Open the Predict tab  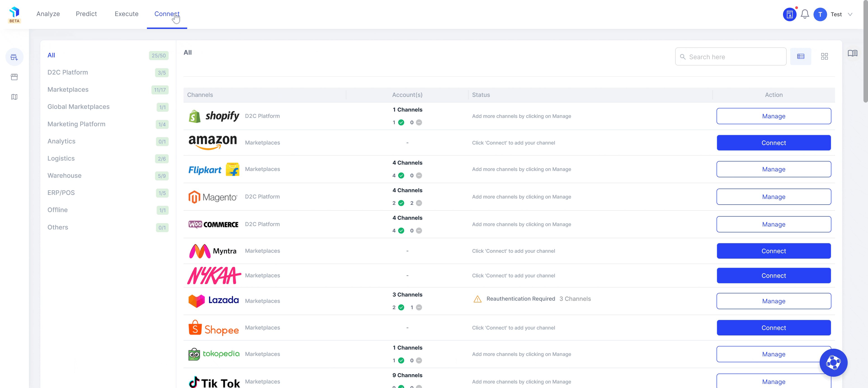coord(86,14)
